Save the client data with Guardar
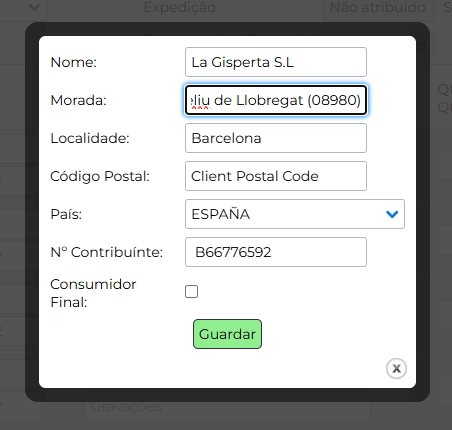This screenshot has width=452, height=430. tap(227, 334)
